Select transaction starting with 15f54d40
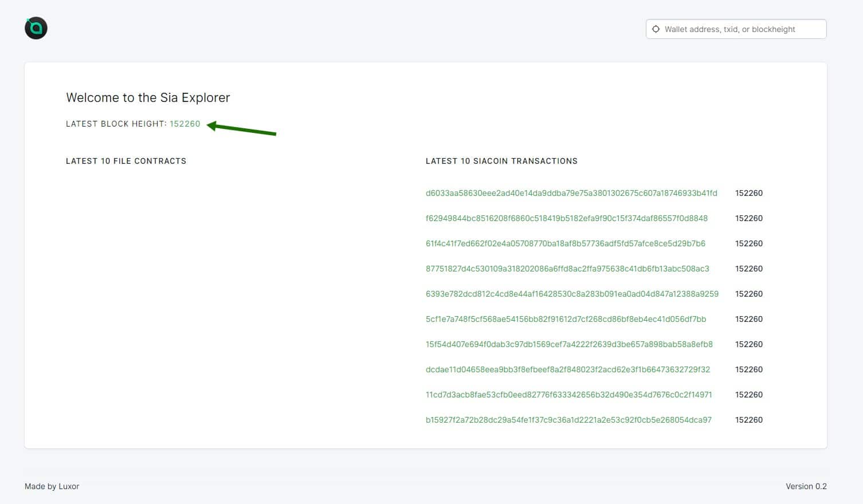Viewport: 863px width, 504px height. (x=569, y=344)
